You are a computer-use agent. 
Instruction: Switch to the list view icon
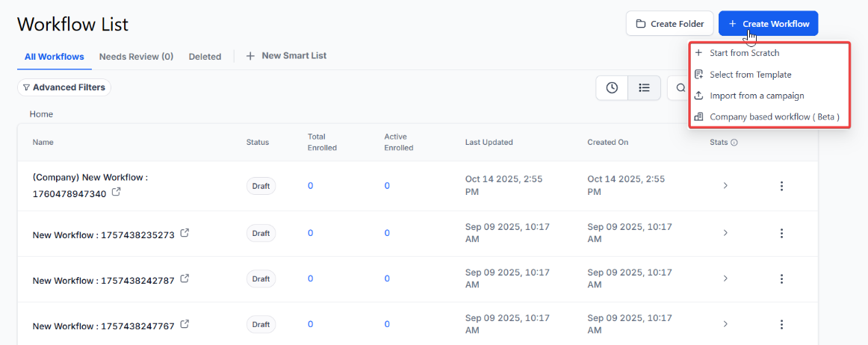coord(643,88)
